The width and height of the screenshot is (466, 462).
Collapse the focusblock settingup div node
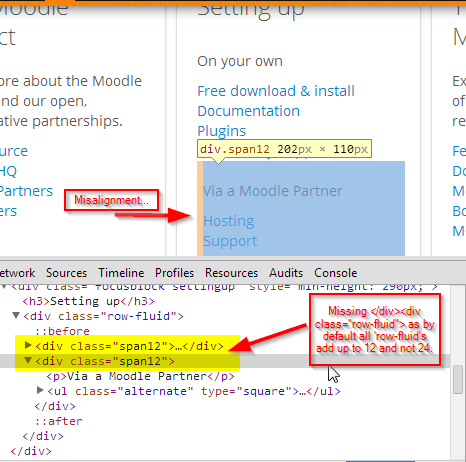pyautogui.click(x=4, y=286)
